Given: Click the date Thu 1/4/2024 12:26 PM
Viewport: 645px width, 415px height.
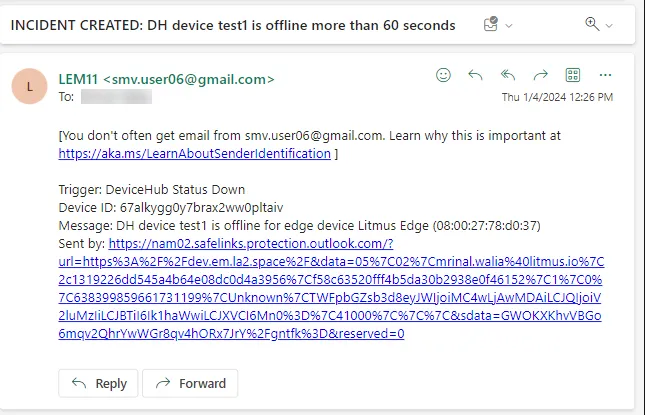Looking at the screenshot, I should click(x=557, y=97).
